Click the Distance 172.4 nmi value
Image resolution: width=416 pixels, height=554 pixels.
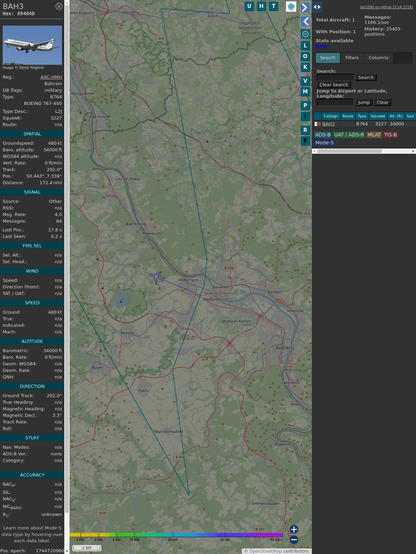pos(51,183)
